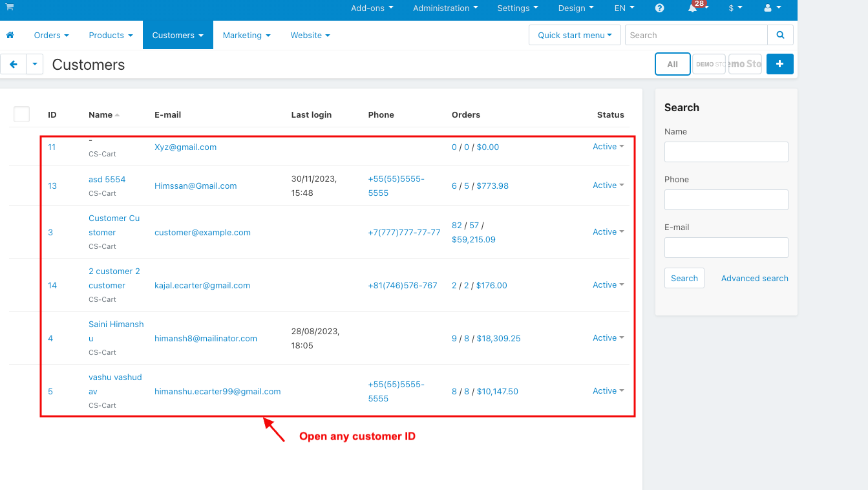Viewport: 868px width, 490px height.
Task: Open status dropdown for customer 13
Action: 608,186
